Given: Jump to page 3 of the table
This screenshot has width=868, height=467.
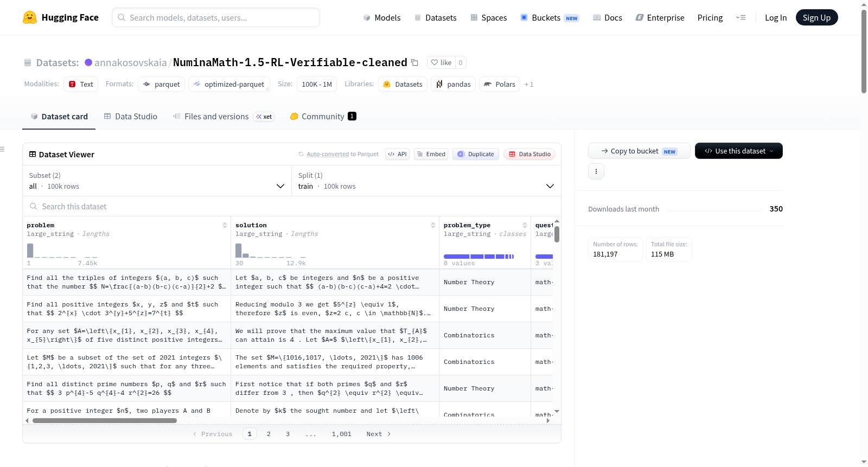Looking at the screenshot, I should [288, 434].
